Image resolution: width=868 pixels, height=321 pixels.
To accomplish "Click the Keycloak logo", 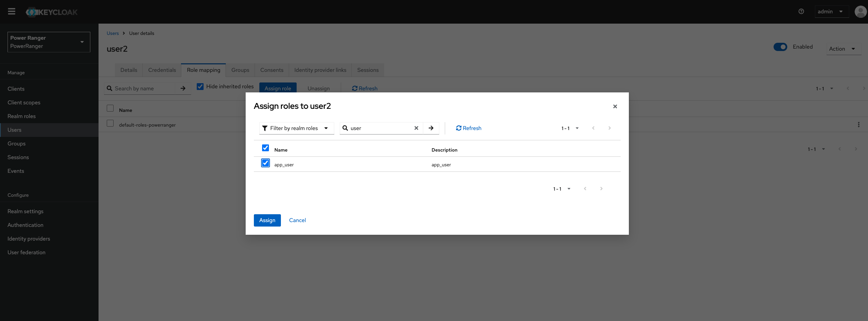I will coord(52,12).
